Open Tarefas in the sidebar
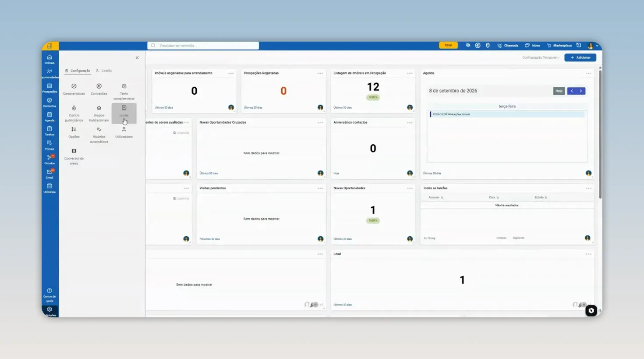The image size is (644, 359). click(50, 131)
